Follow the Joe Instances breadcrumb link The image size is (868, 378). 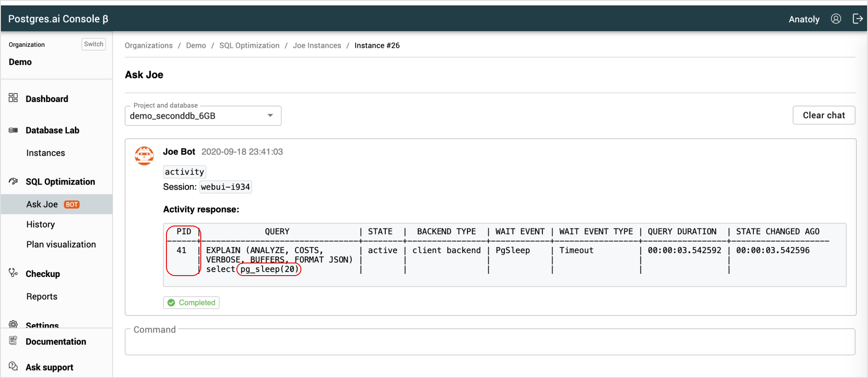click(317, 46)
